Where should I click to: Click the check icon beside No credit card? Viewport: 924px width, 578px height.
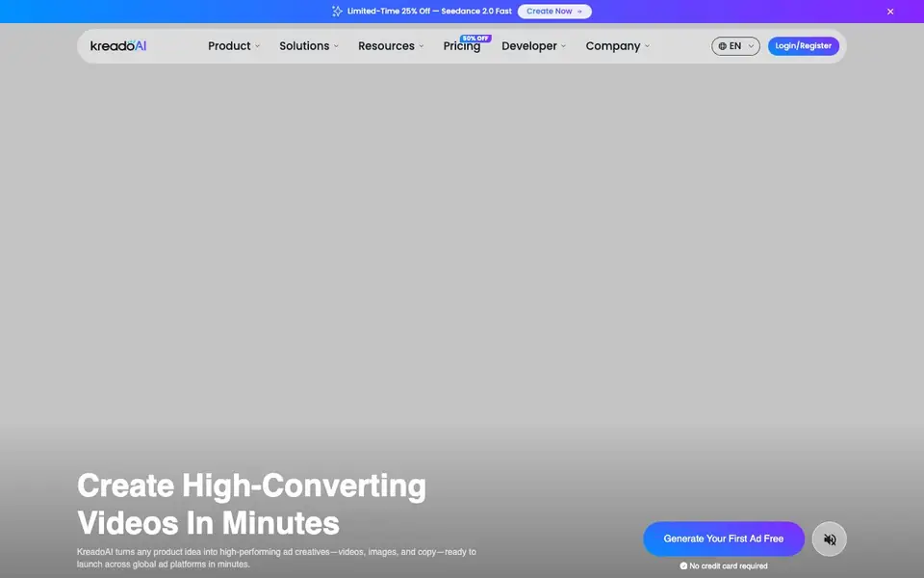tap(683, 565)
